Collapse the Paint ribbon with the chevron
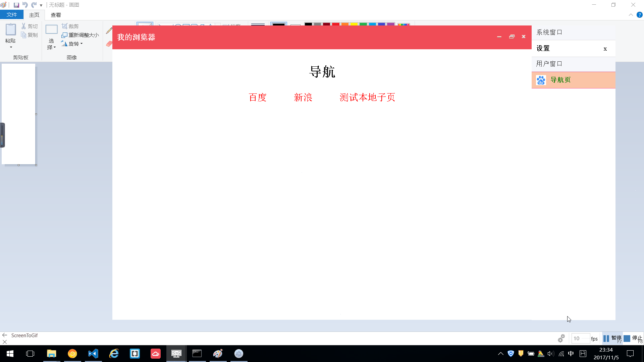 631,15
